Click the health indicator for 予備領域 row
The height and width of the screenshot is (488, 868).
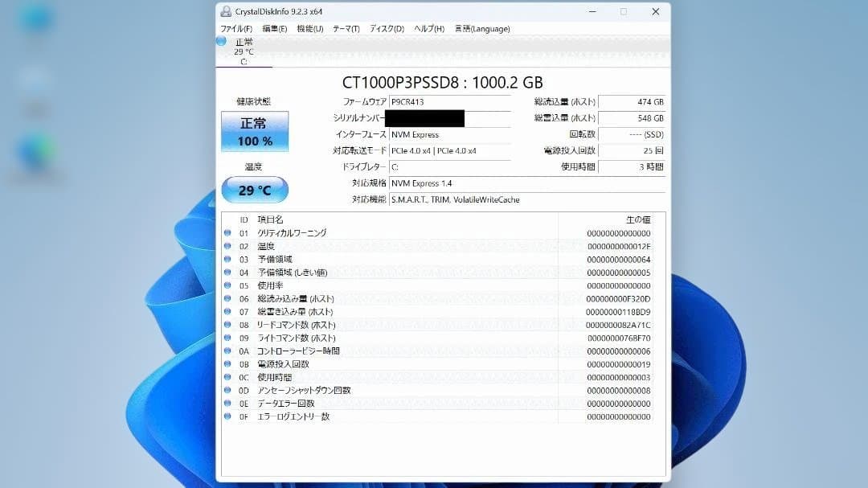point(227,258)
